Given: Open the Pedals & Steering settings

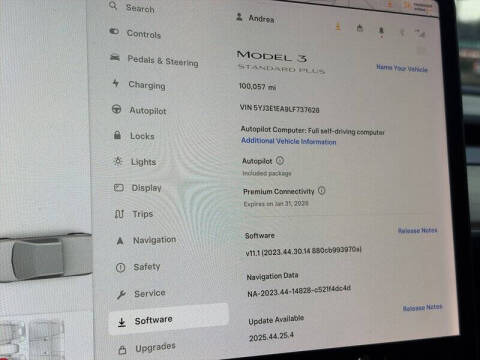Looking at the screenshot, I should (x=154, y=60).
